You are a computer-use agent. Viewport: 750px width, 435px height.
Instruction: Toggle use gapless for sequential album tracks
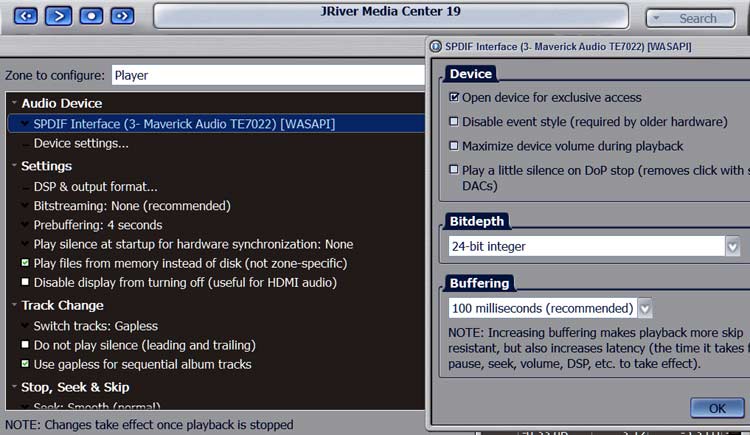pyautogui.click(x=26, y=365)
